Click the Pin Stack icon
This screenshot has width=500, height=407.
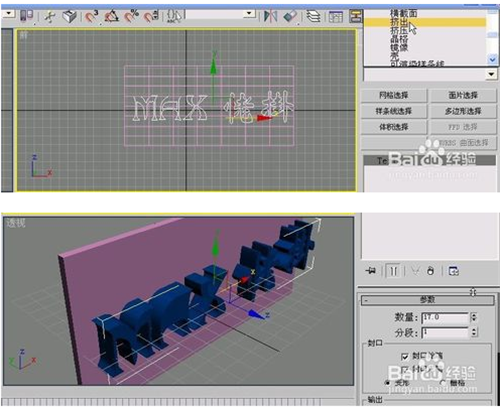pyautogui.click(x=370, y=271)
